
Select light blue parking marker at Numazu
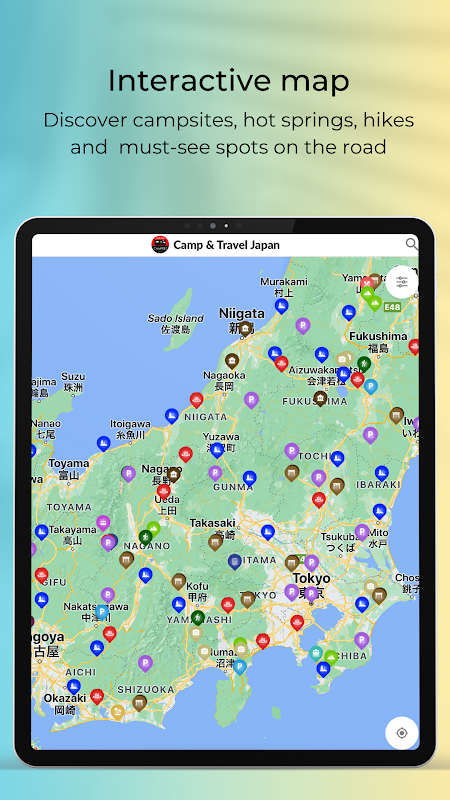(240, 666)
